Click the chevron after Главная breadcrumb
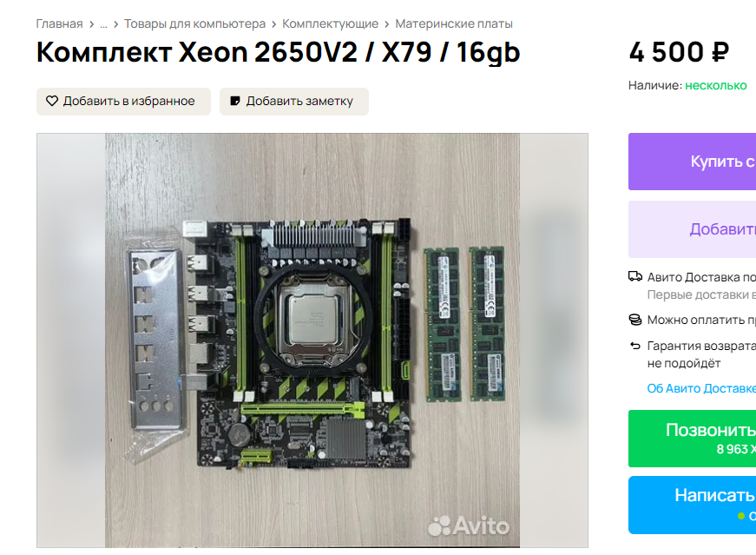This screenshot has width=756, height=555. click(92, 24)
